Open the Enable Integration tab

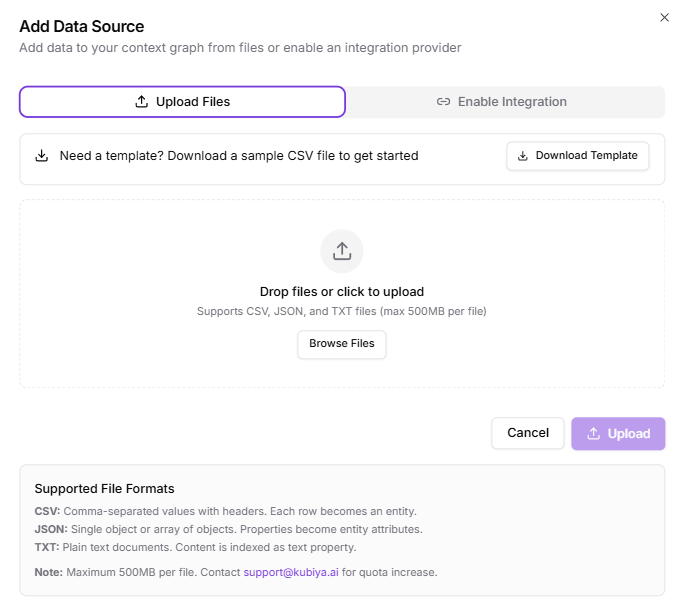pos(503,102)
